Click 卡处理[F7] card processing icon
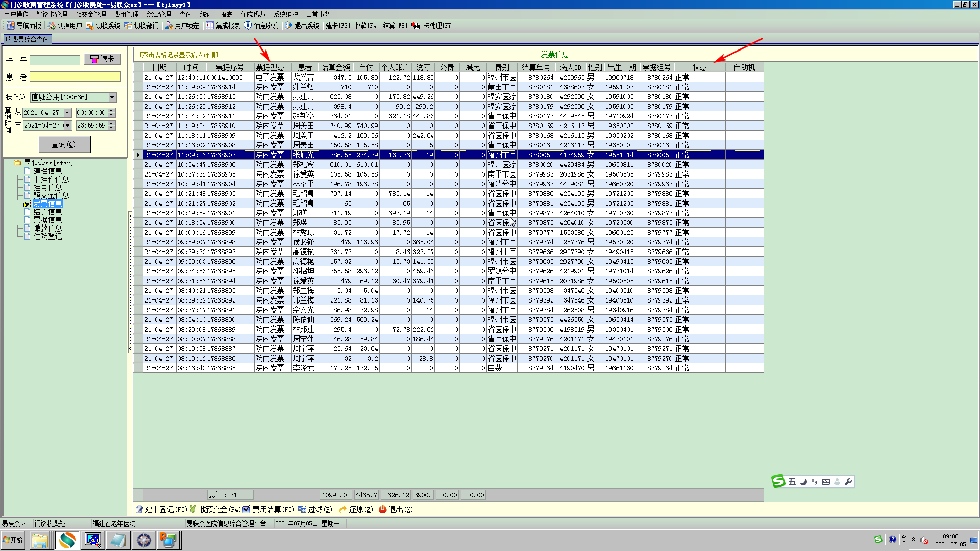 [x=416, y=26]
